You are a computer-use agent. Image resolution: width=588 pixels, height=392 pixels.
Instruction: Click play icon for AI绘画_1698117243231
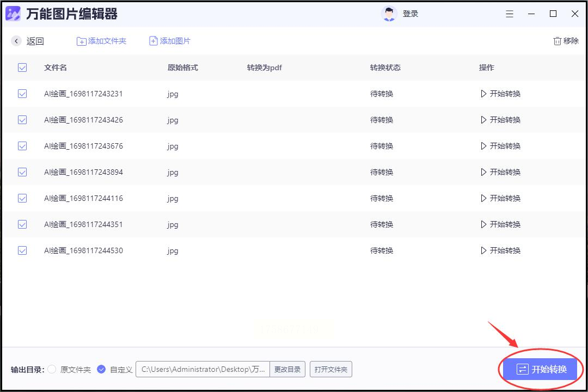483,94
